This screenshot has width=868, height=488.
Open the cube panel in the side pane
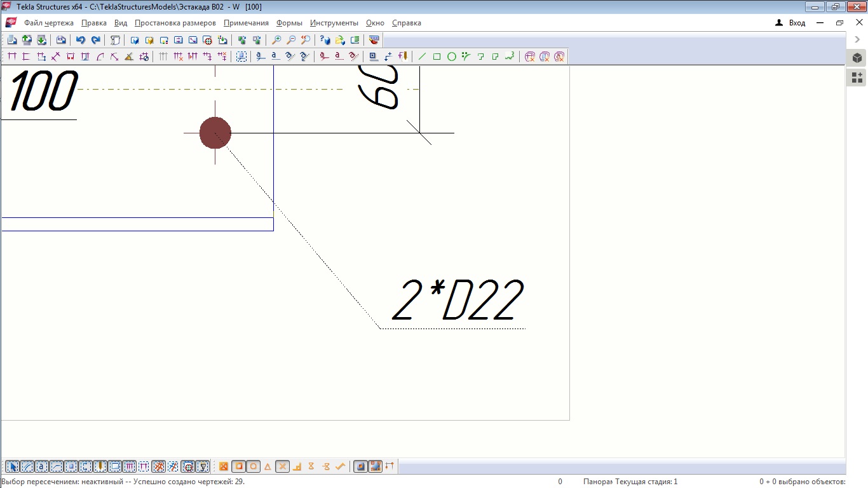point(857,58)
